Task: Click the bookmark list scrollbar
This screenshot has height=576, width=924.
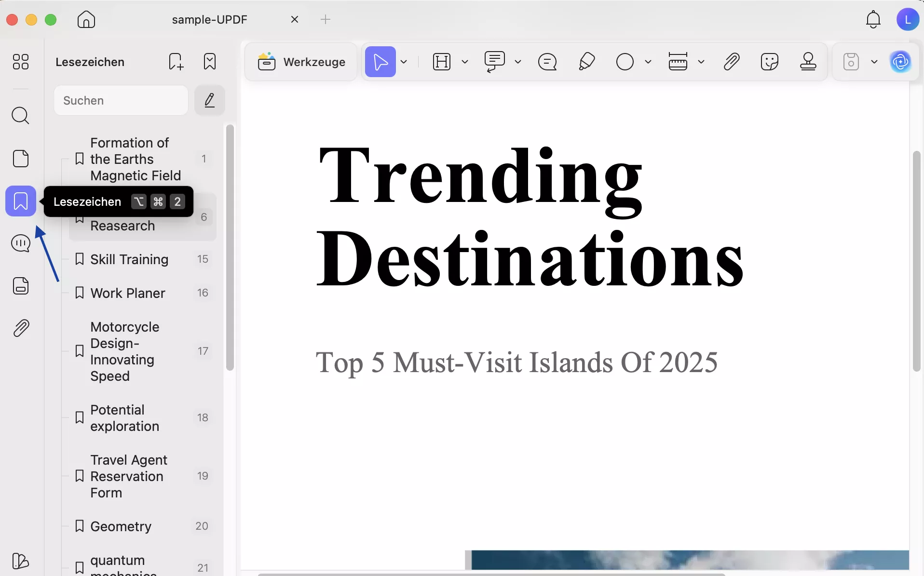Action: 230,248
